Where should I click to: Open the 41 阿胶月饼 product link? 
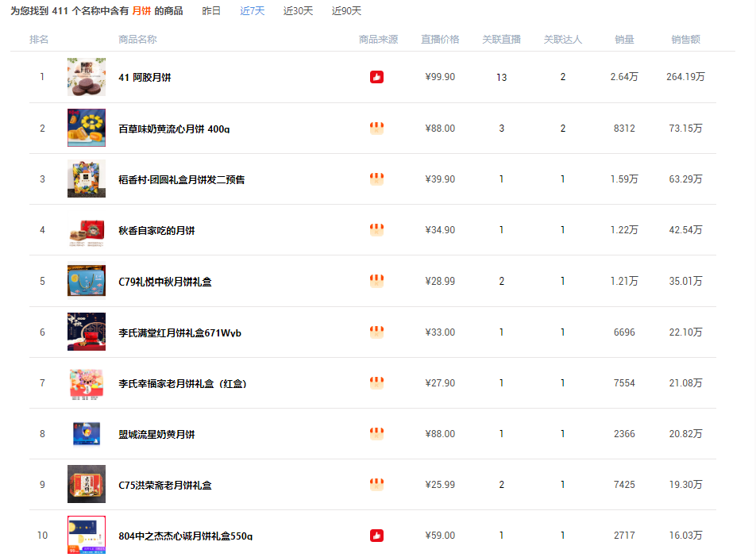click(x=145, y=78)
